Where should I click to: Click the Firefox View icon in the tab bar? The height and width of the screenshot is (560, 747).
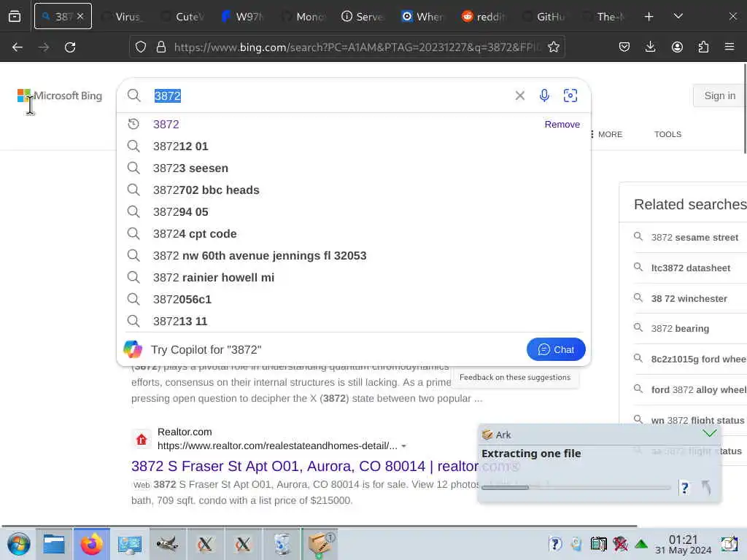point(15,16)
